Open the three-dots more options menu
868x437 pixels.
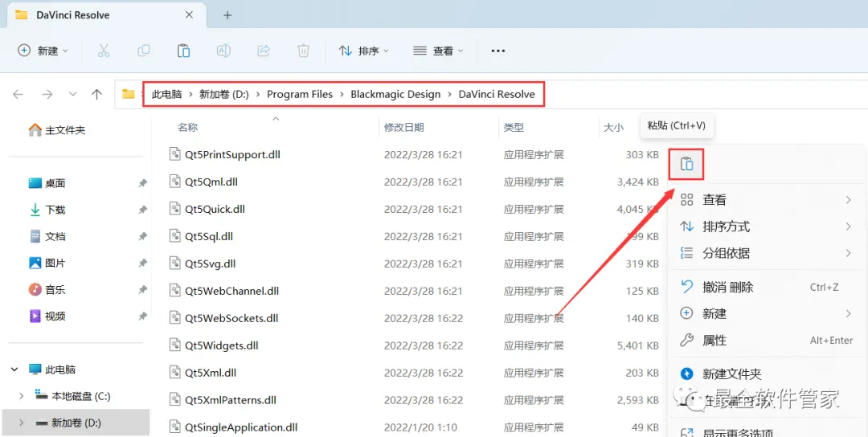498,51
